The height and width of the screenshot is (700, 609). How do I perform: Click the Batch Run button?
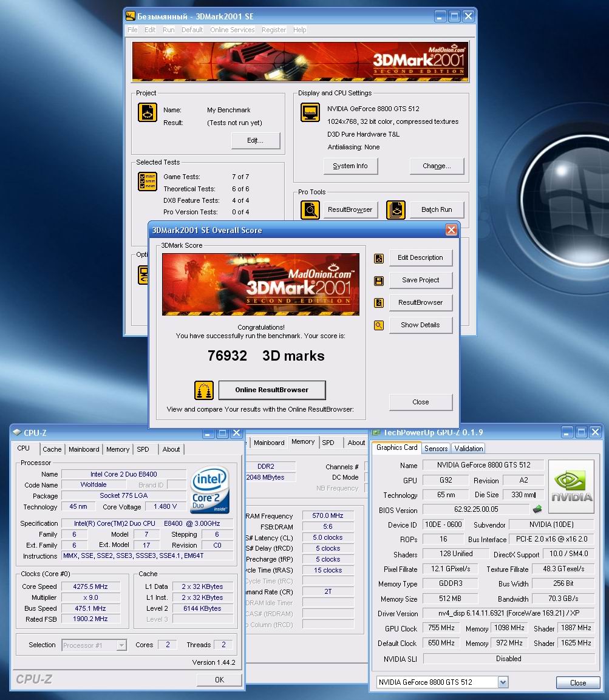pyautogui.click(x=437, y=210)
